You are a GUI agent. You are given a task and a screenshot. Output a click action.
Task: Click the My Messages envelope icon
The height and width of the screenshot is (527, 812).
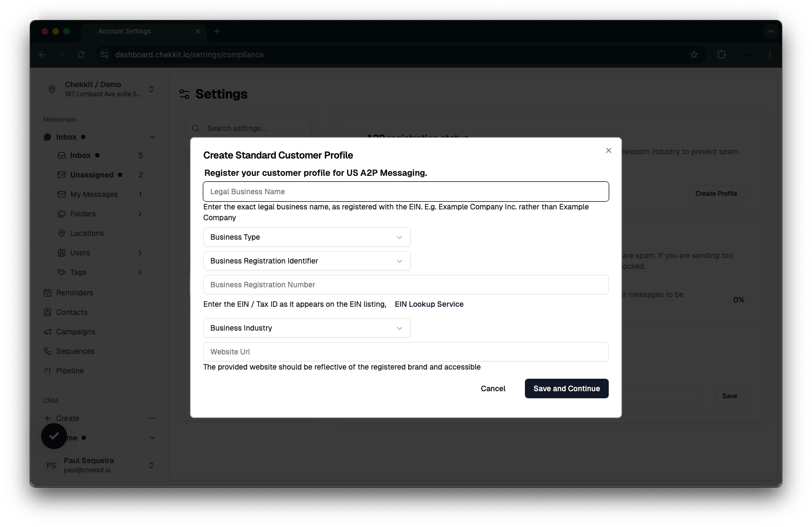tap(62, 194)
